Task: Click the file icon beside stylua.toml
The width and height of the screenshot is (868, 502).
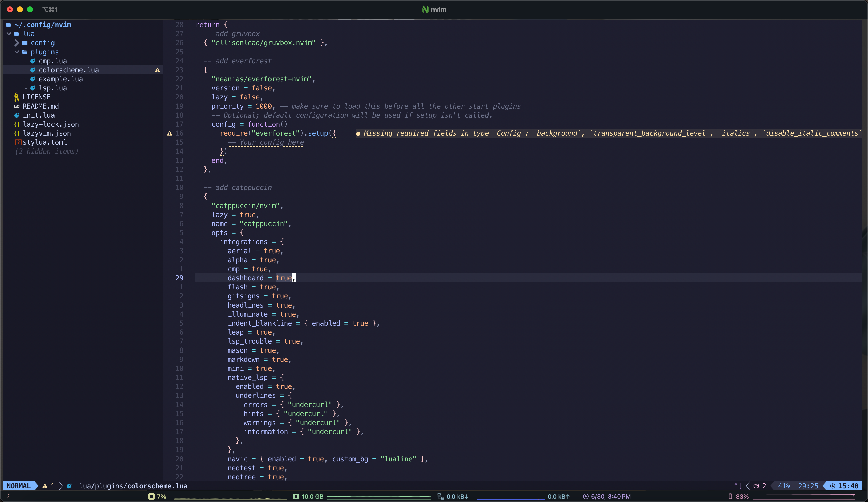Action: pos(18,142)
